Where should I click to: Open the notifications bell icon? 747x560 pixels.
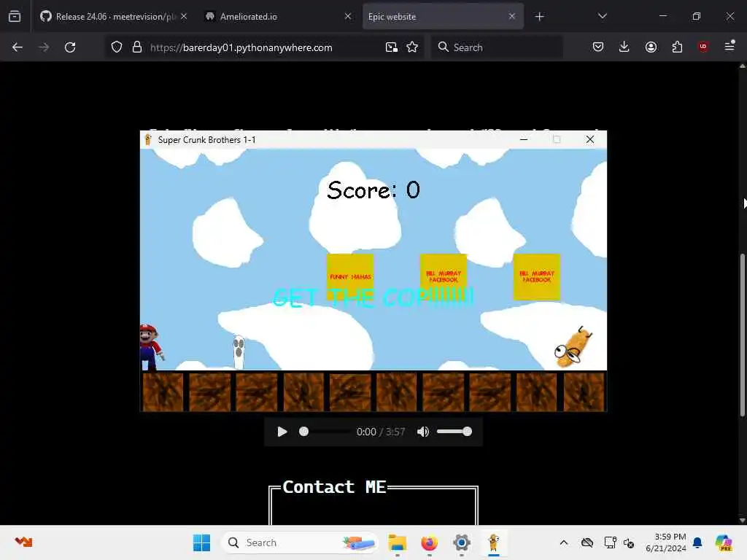[697, 542]
